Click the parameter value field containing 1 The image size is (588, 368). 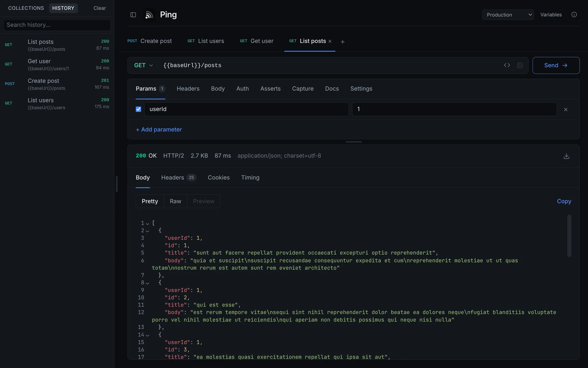(x=454, y=109)
